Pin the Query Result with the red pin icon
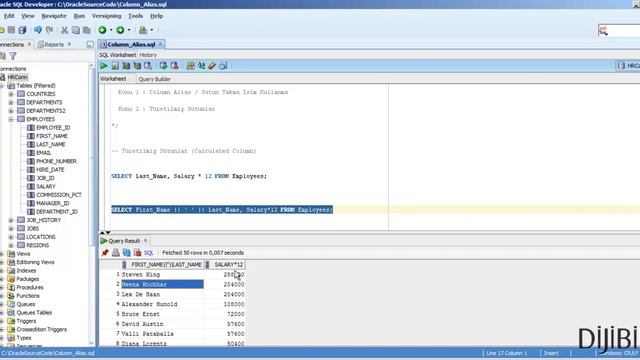Screen dimensions: 640x360 [x=105, y=253]
